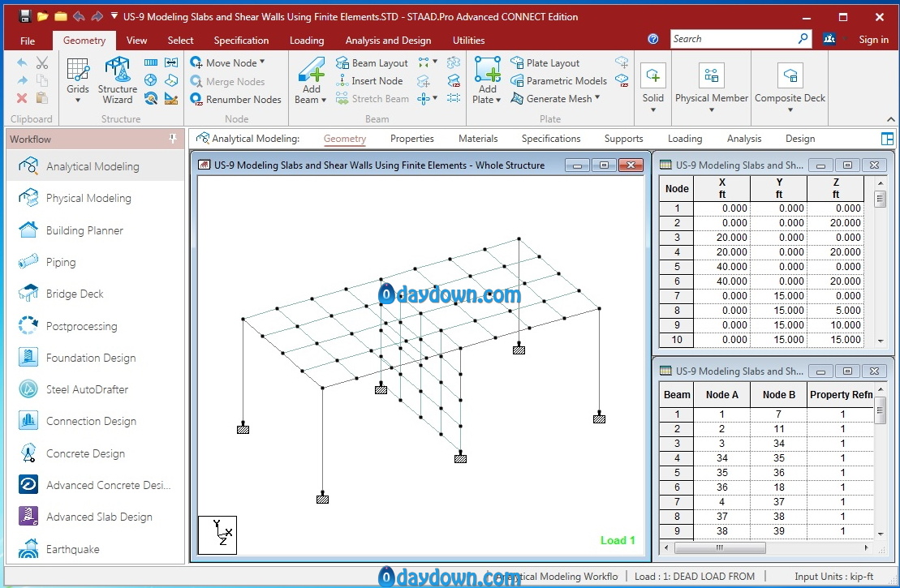Open a file via the folder icon
Screen dimensions: 900x588
pos(42,16)
